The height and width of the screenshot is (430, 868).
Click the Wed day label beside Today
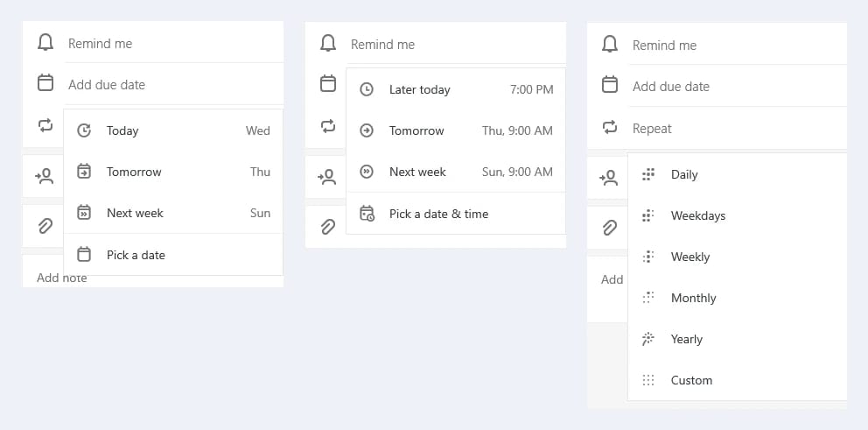[x=258, y=130]
